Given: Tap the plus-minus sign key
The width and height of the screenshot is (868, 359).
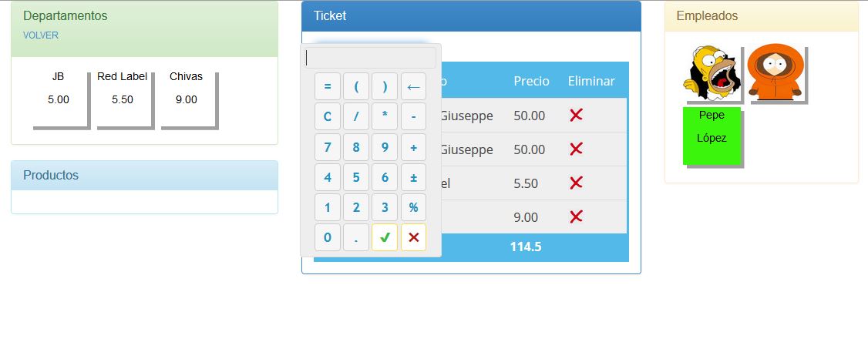Looking at the screenshot, I should pyautogui.click(x=413, y=177).
